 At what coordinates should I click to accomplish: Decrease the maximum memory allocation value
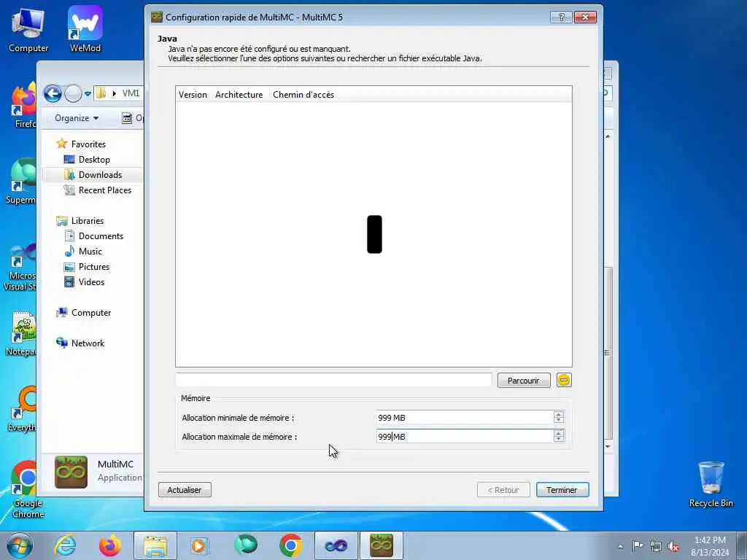(559, 440)
